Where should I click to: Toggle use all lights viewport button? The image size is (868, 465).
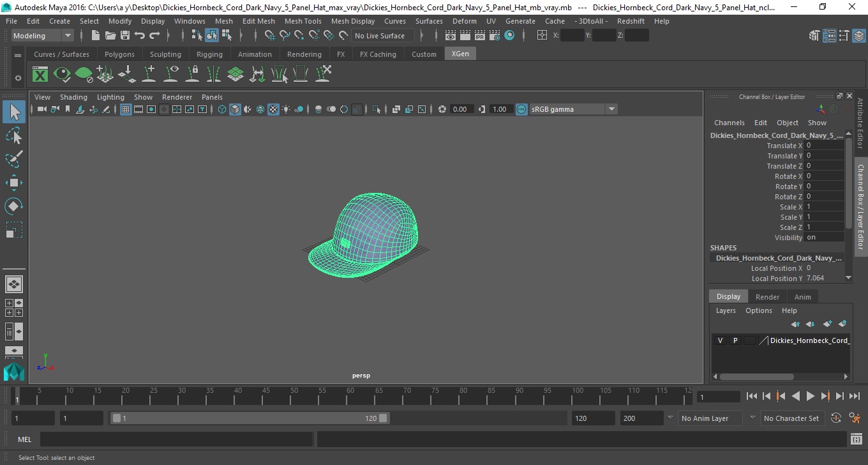(286, 109)
